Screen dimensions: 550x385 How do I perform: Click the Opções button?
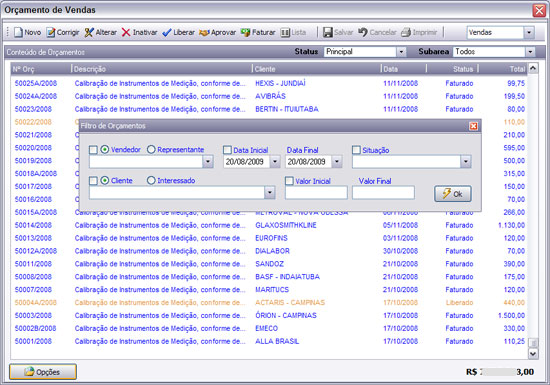coord(43,372)
